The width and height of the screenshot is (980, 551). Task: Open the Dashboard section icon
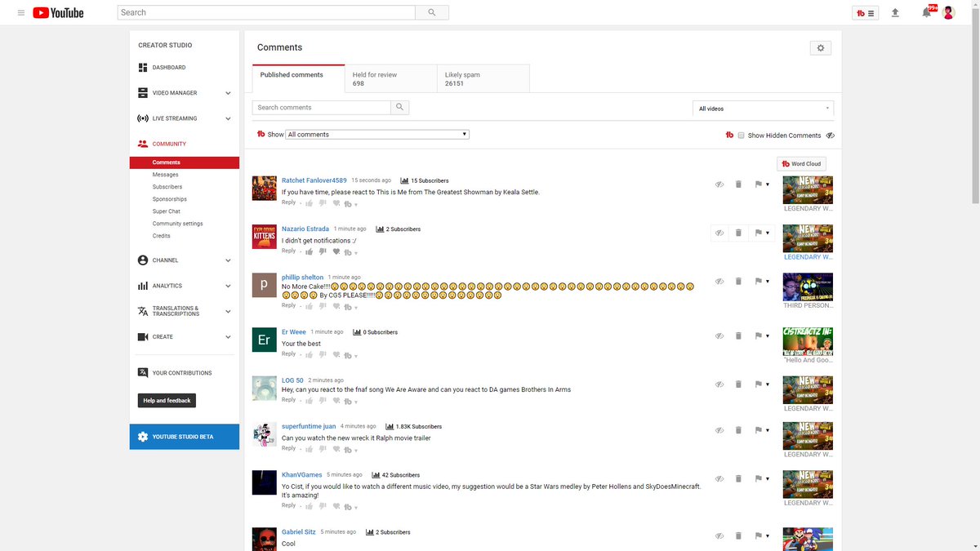click(x=143, y=68)
